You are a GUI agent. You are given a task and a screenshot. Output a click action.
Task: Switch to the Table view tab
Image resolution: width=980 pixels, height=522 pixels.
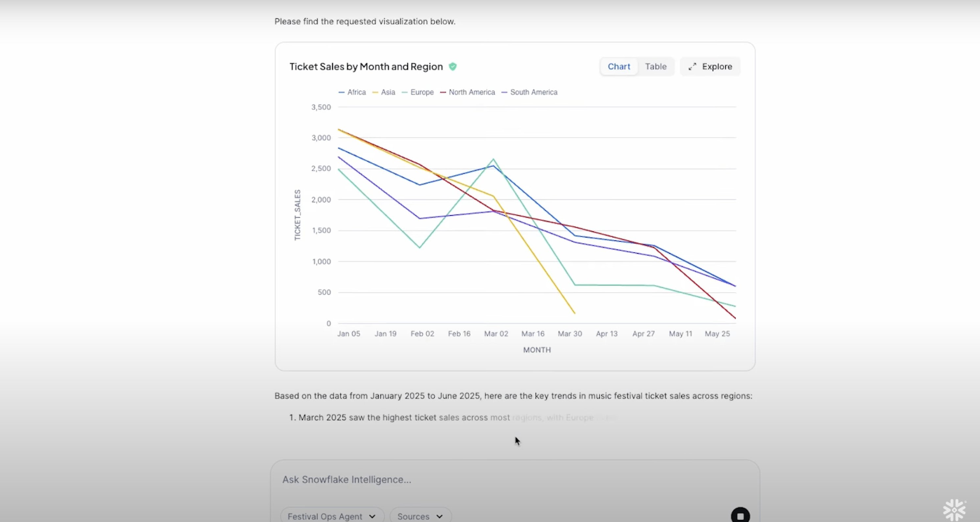click(656, 67)
